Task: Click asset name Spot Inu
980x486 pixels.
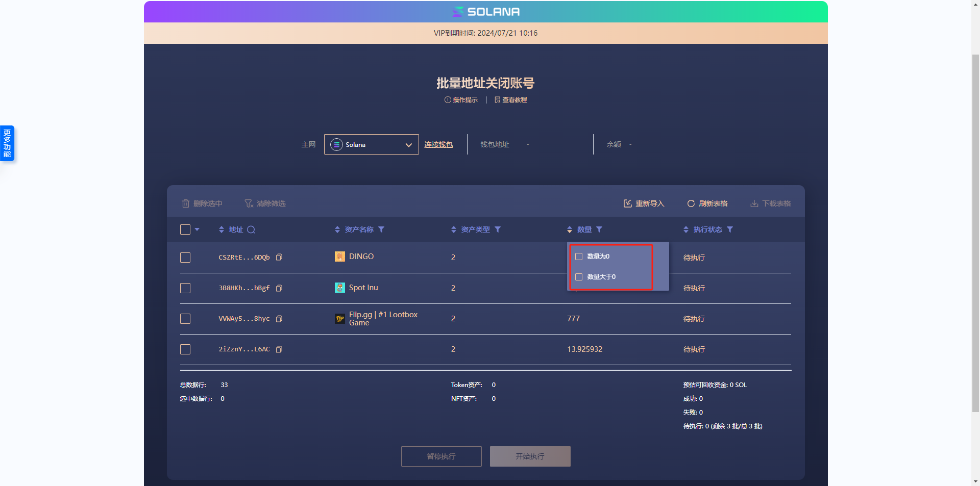Action: click(x=363, y=288)
